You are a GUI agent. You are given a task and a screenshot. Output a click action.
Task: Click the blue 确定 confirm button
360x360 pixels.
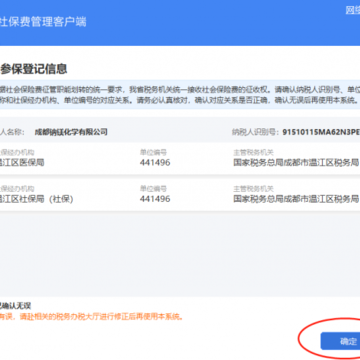point(340,341)
